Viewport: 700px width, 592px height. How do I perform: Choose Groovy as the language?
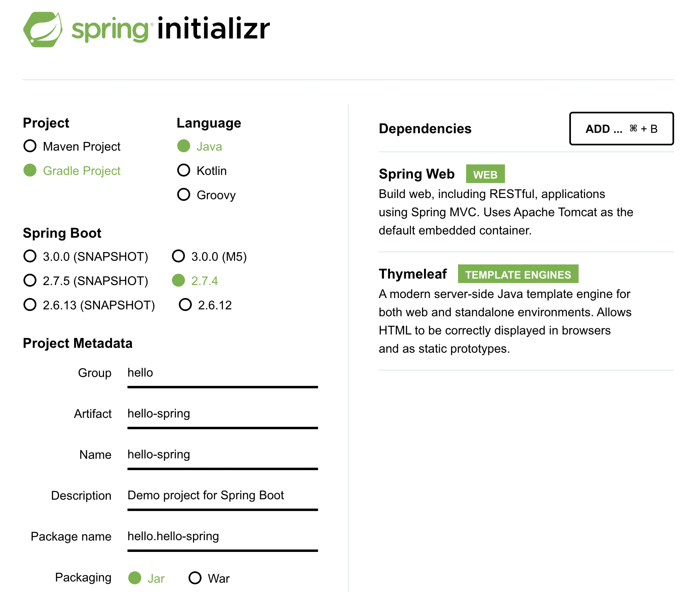coord(206,195)
